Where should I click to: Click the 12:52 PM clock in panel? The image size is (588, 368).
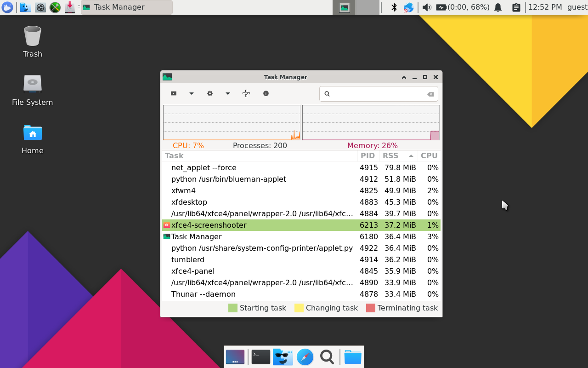pyautogui.click(x=545, y=7)
